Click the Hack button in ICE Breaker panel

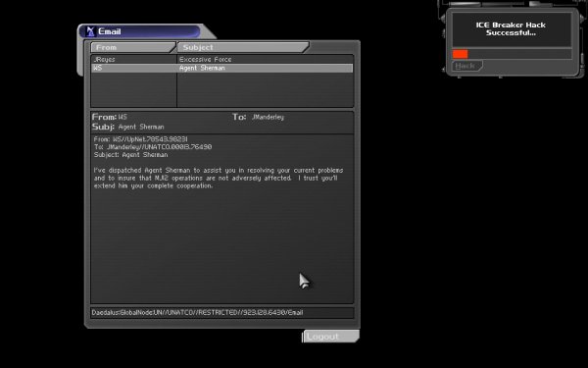tap(466, 66)
